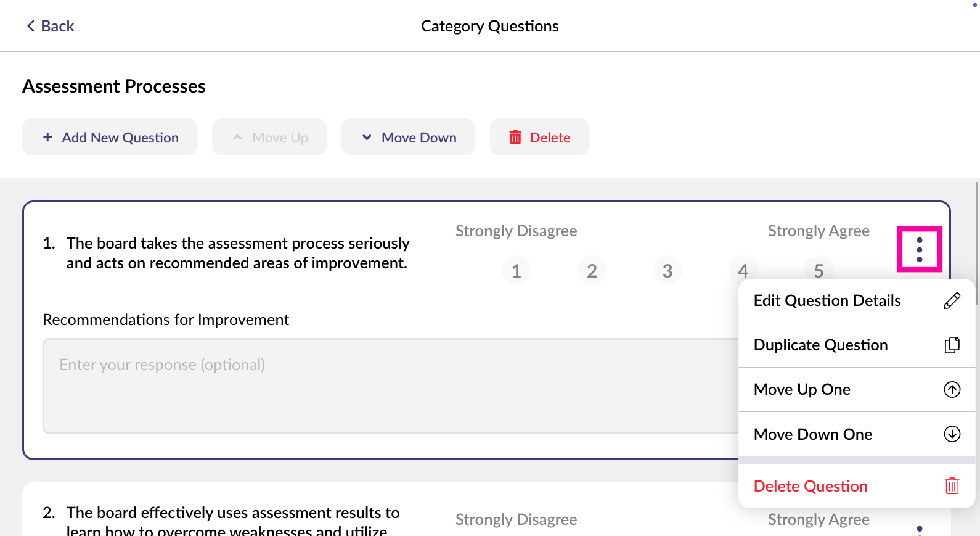Click the Strongly Agree label in question 1
The image size is (980, 536).
coord(819,231)
